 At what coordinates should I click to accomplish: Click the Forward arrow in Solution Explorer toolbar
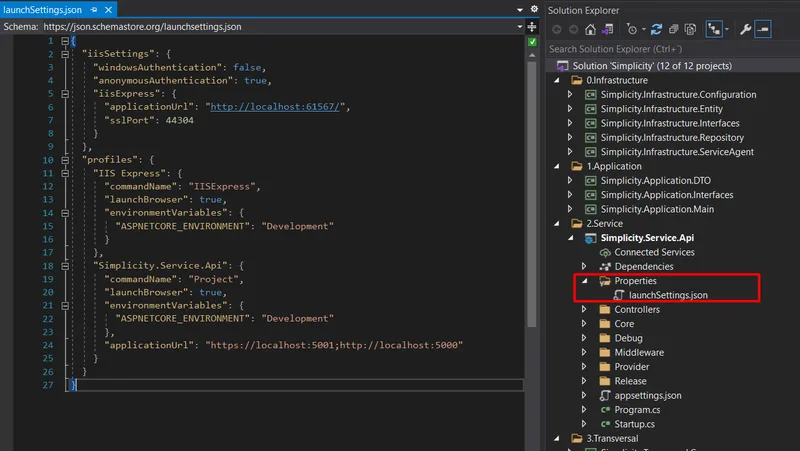[x=573, y=30]
